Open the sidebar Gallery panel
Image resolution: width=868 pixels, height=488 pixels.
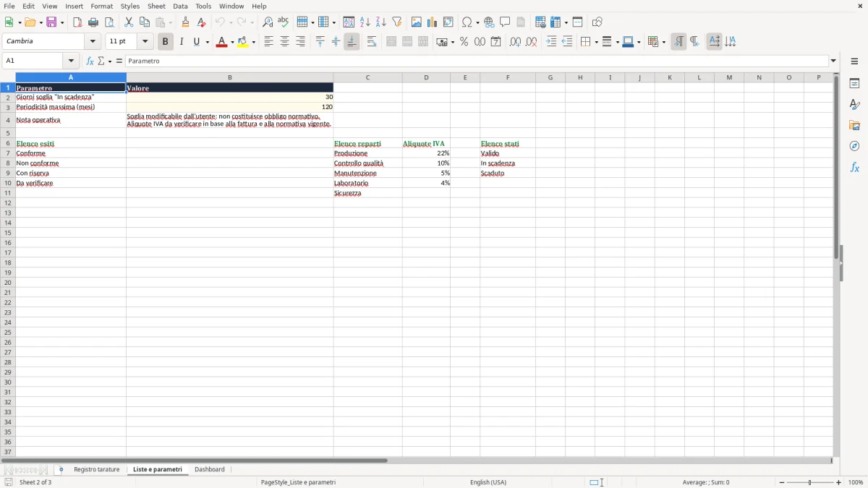854,125
